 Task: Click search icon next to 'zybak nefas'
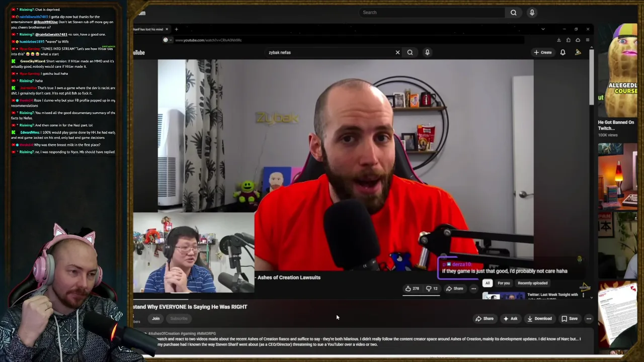(x=410, y=52)
